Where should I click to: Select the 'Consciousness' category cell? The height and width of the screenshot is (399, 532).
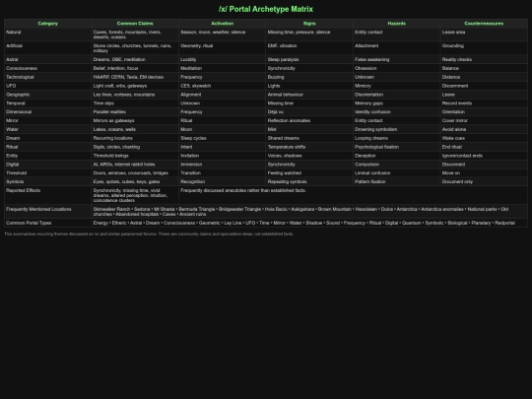(x=48, y=68)
